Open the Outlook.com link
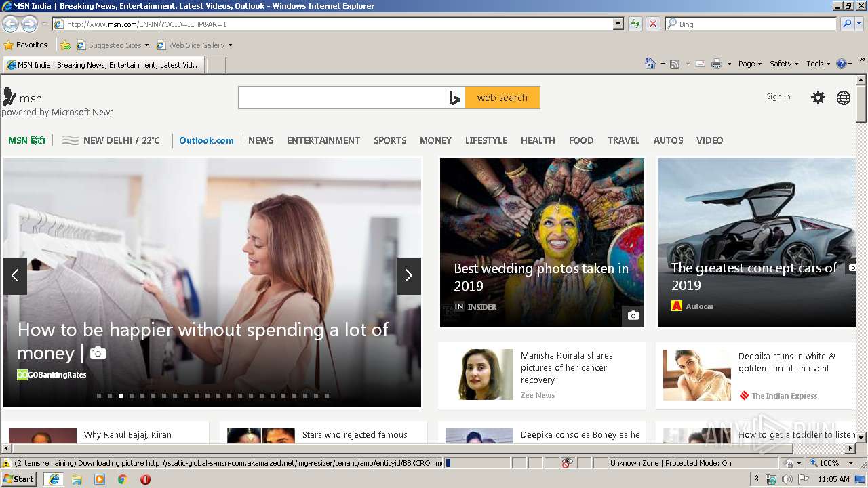 (x=206, y=140)
